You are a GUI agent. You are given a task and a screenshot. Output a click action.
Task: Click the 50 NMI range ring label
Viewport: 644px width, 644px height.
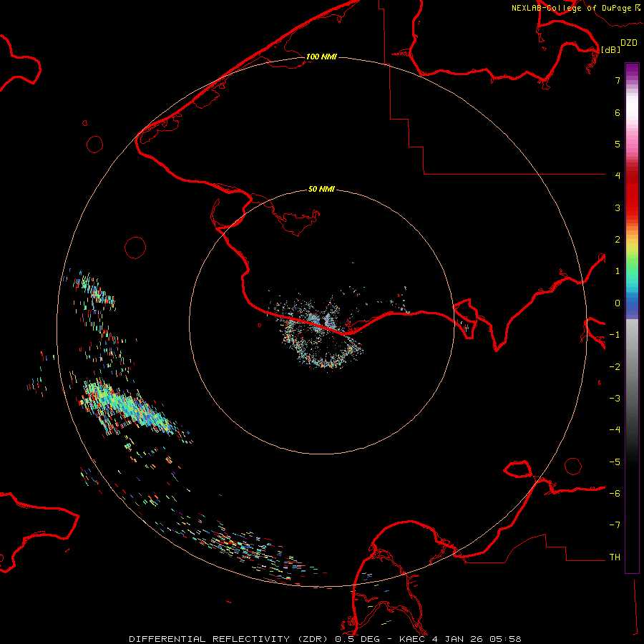321,189
